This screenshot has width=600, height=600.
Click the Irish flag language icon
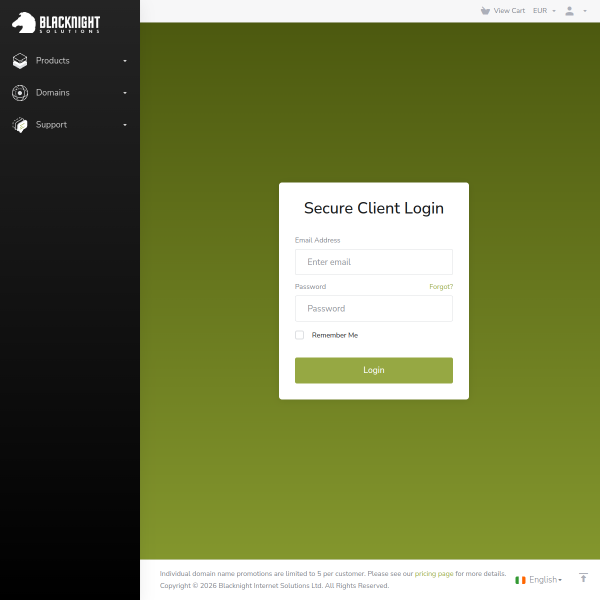(x=520, y=580)
